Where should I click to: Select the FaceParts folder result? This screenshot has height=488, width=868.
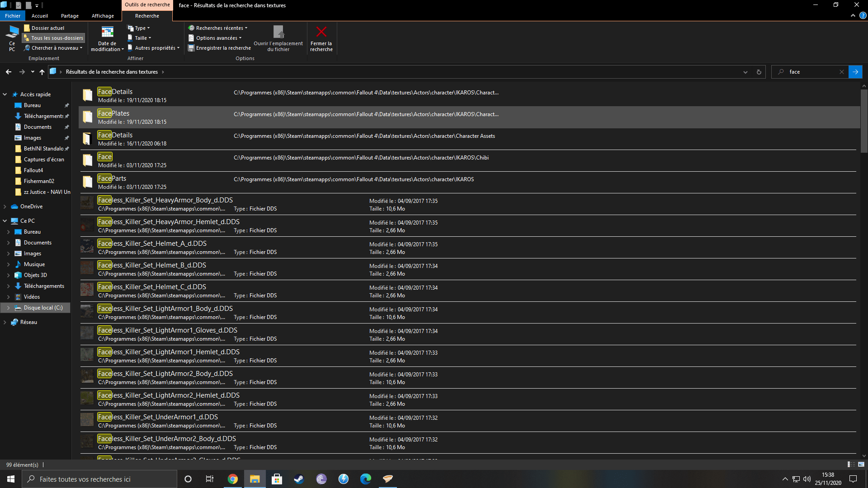(x=468, y=183)
